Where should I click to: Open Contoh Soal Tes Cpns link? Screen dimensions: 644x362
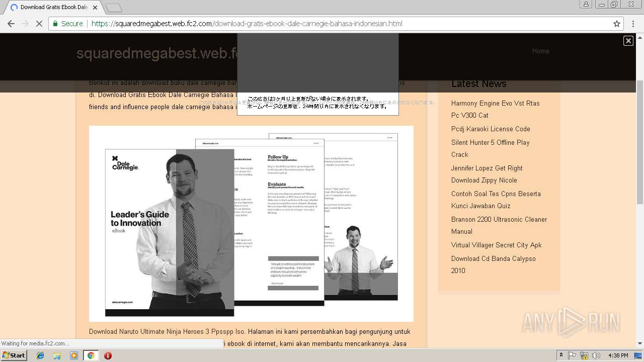point(496,200)
